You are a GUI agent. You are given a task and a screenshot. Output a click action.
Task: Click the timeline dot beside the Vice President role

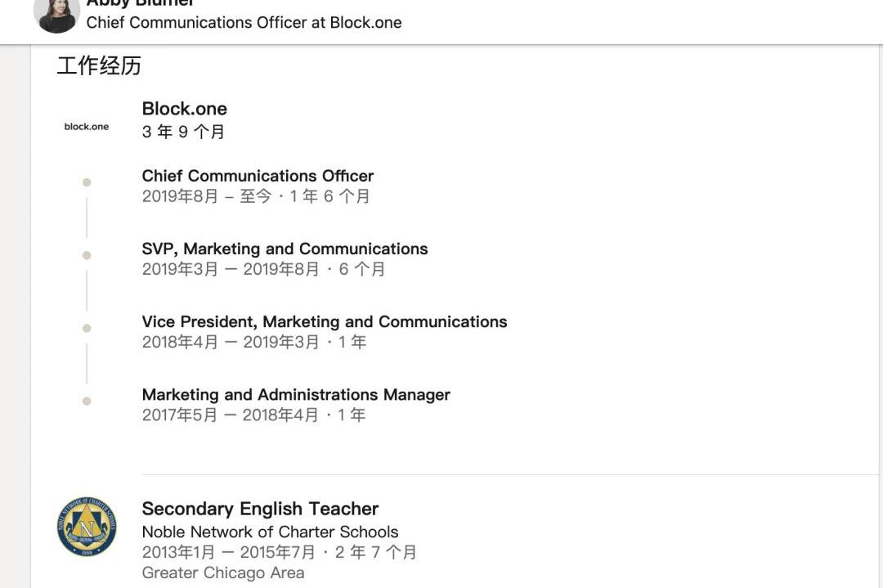pyautogui.click(x=87, y=328)
